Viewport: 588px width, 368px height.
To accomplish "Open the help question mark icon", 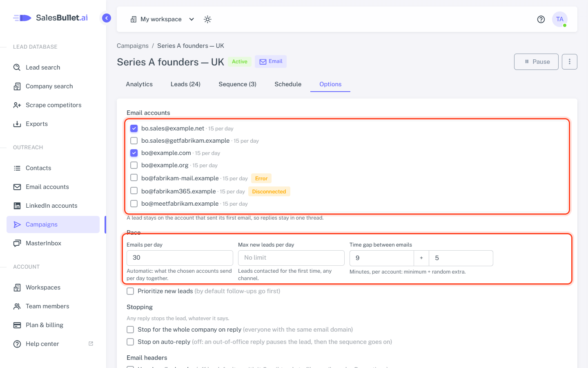I will click(x=541, y=19).
